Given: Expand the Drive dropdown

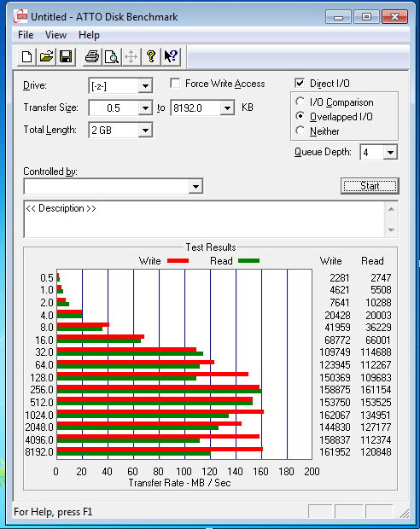Looking at the screenshot, I should click(145, 85).
